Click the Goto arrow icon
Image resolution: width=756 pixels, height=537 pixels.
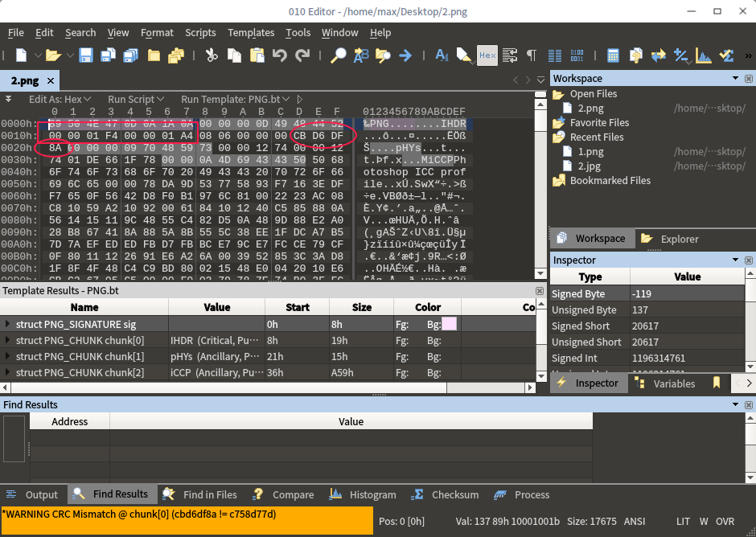tap(405, 55)
